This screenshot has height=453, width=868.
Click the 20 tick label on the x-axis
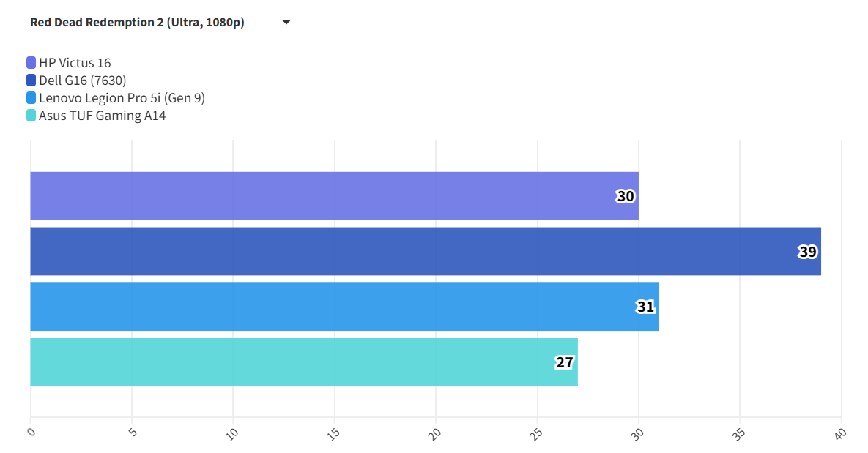click(x=436, y=433)
